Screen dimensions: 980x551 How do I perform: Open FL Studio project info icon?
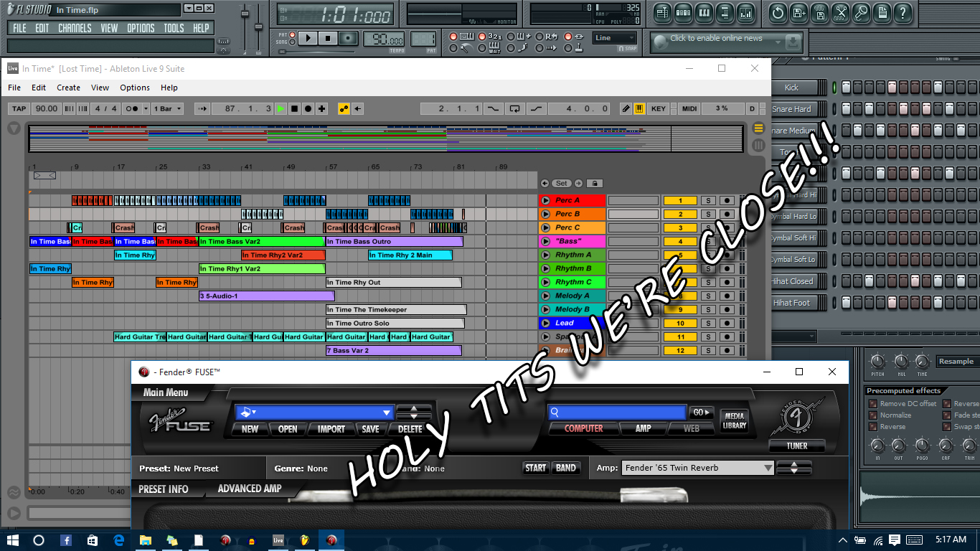click(882, 13)
